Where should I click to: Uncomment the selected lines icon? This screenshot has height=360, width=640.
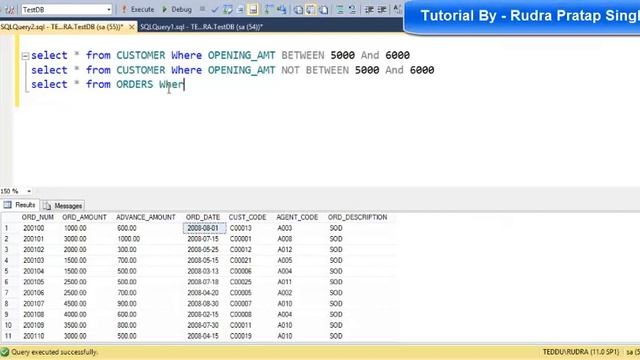352,9
